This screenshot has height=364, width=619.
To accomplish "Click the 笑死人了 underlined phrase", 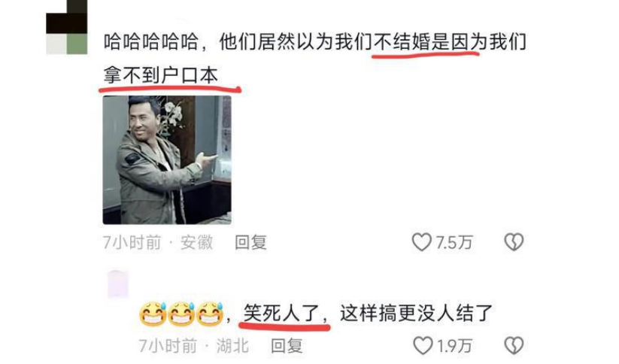I will pos(281,314).
